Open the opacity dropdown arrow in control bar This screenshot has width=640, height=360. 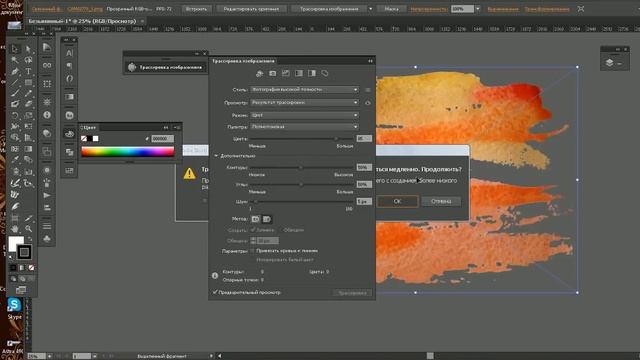[478, 9]
